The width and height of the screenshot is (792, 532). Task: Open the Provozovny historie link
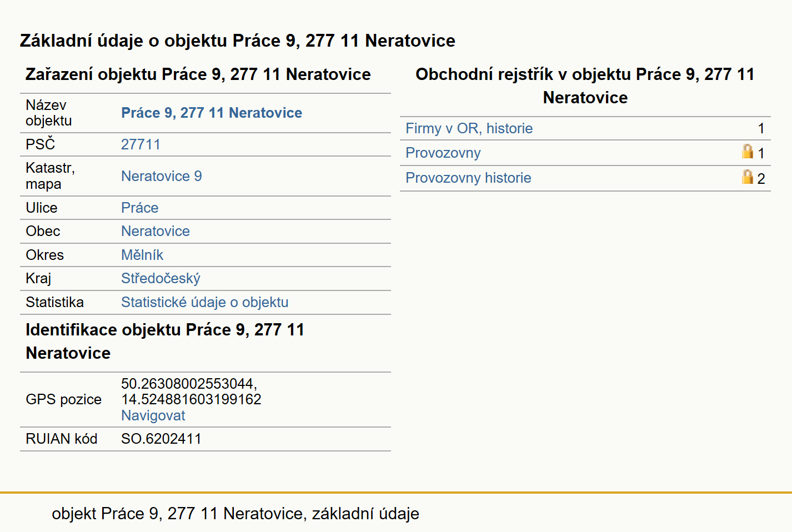pos(468,178)
